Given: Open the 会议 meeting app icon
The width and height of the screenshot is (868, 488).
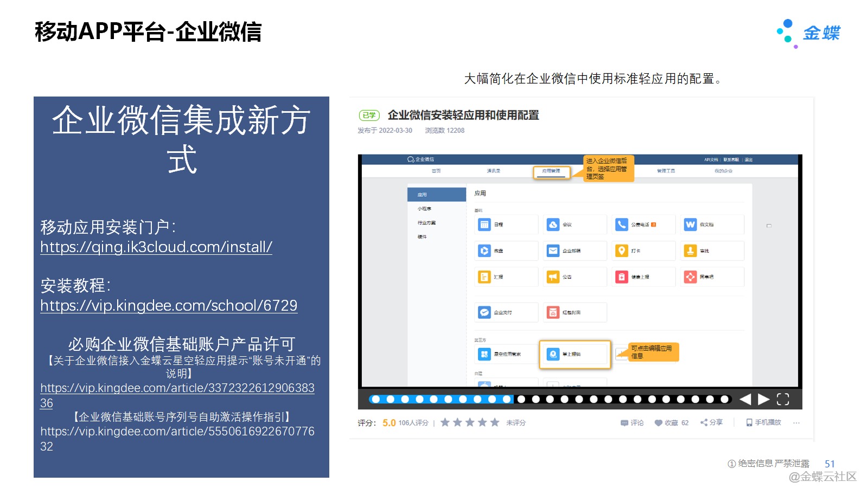Looking at the screenshot, I should click(x=553, y=224).
